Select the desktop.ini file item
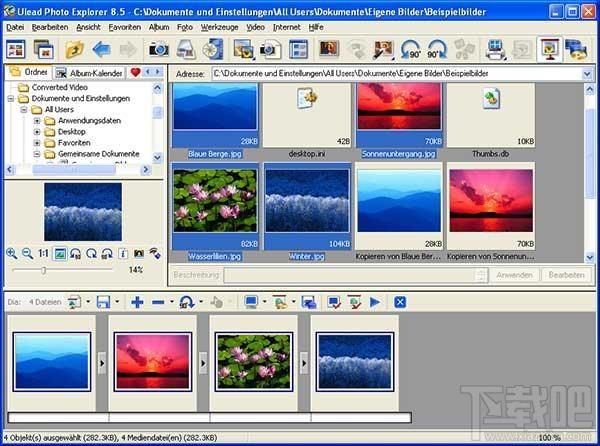600x446 pixels. click(x=307, y=115)
